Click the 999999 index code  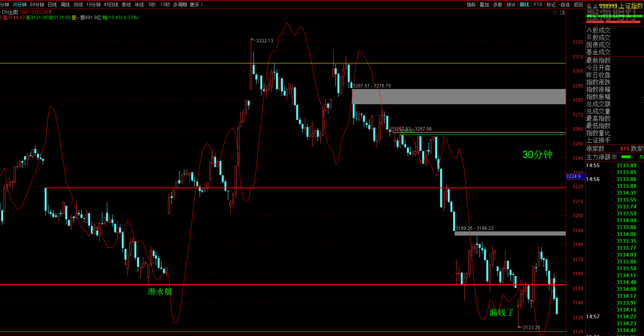pos(608,6)
